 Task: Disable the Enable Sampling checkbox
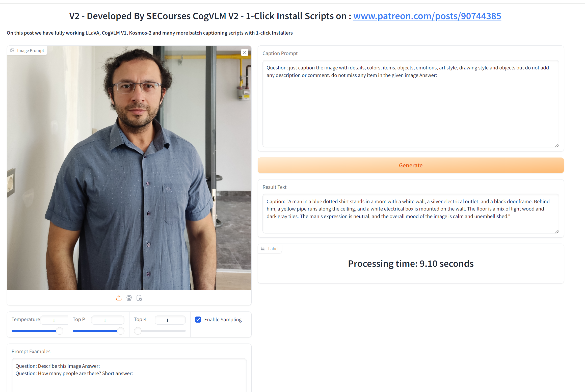point(198,320)
